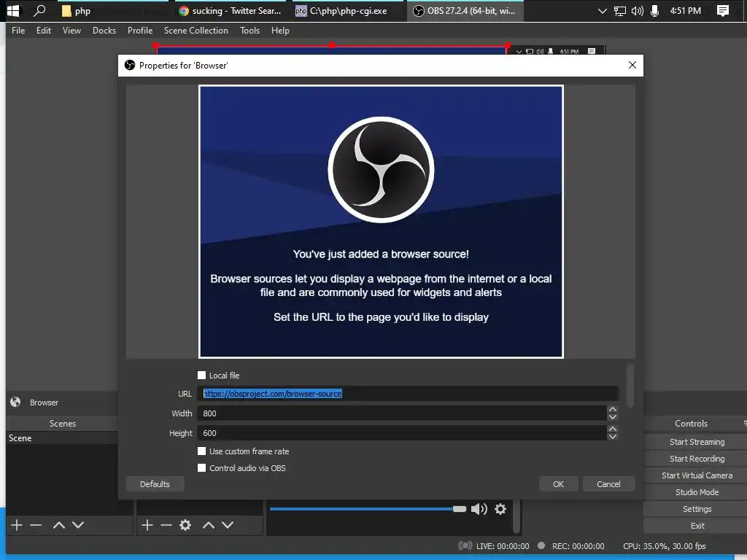
Task: Open system volume tray icon
Action: pos(637,11)
